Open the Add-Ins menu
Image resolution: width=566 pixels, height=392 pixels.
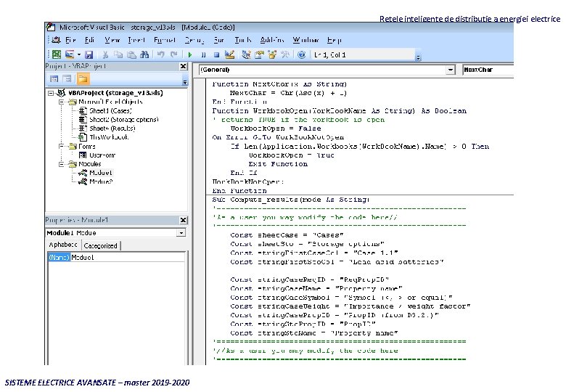pos(272,40)
